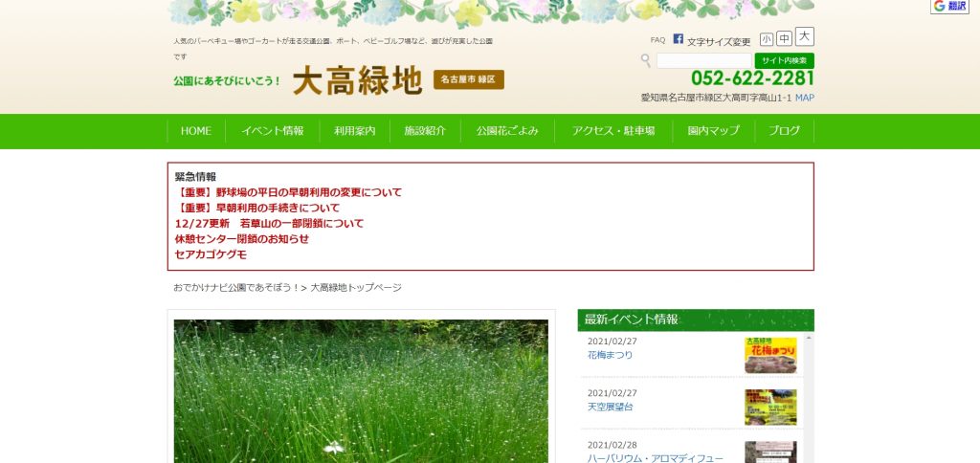Click the 公園にあそびにいこう！ tagline
Screen dimensions: 980x463
228,81
